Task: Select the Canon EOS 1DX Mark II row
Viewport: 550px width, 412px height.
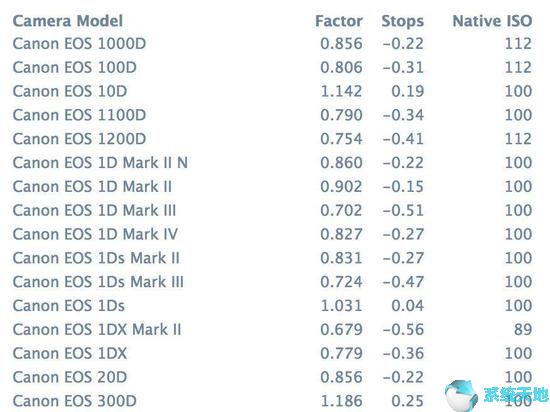Action: (272, 330)
